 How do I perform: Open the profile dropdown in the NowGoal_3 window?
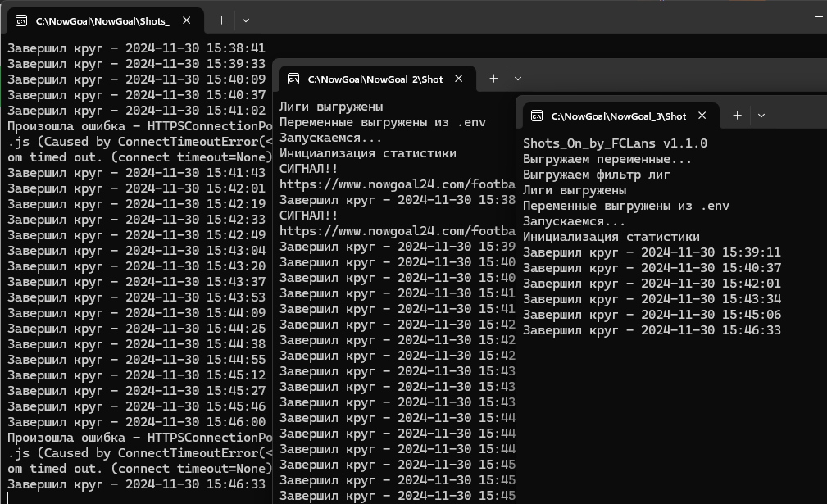tap(761, 116)
